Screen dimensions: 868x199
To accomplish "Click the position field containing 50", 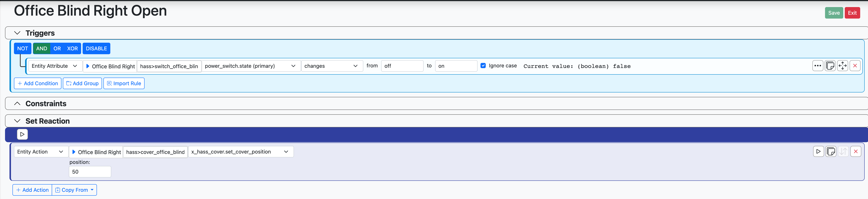I will (x=90, y=172).
